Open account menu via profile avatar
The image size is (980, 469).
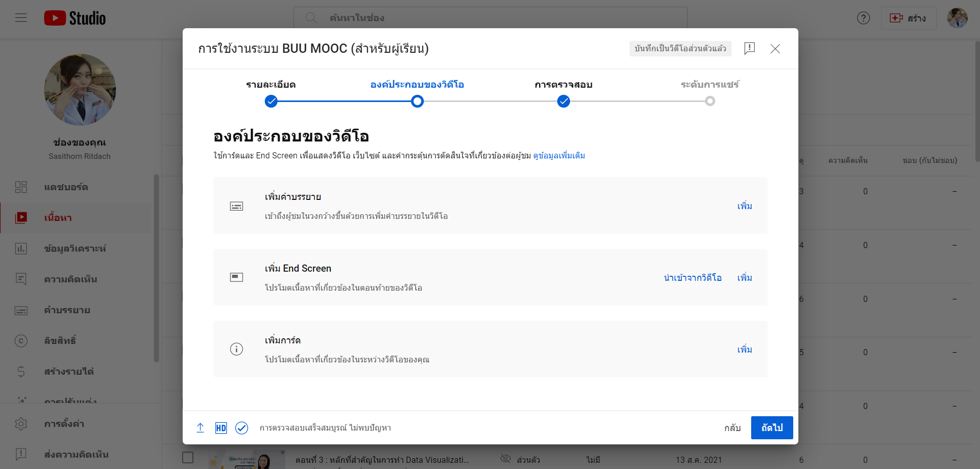[957, 18]
